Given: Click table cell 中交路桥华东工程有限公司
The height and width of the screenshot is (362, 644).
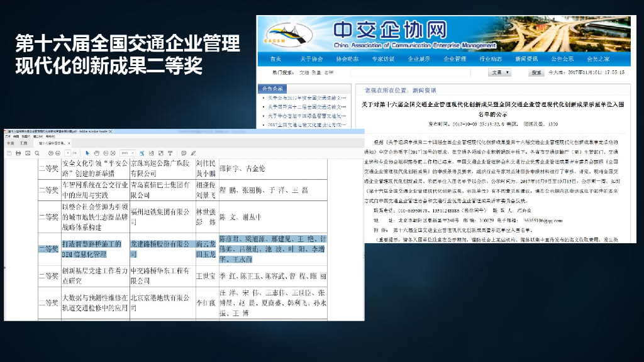Looking at the screenshot, I should (x=163, y=276).
